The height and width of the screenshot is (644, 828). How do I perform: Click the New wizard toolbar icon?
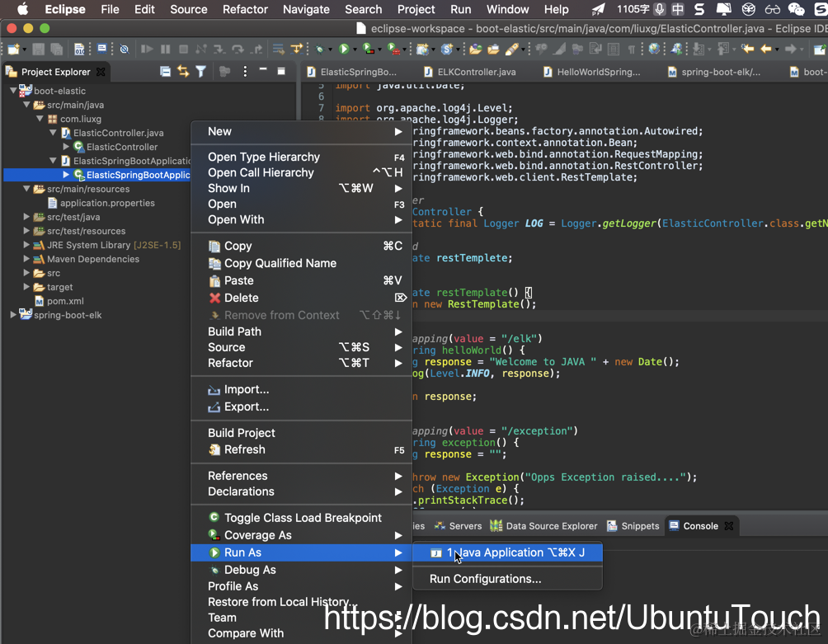(12, 49)
